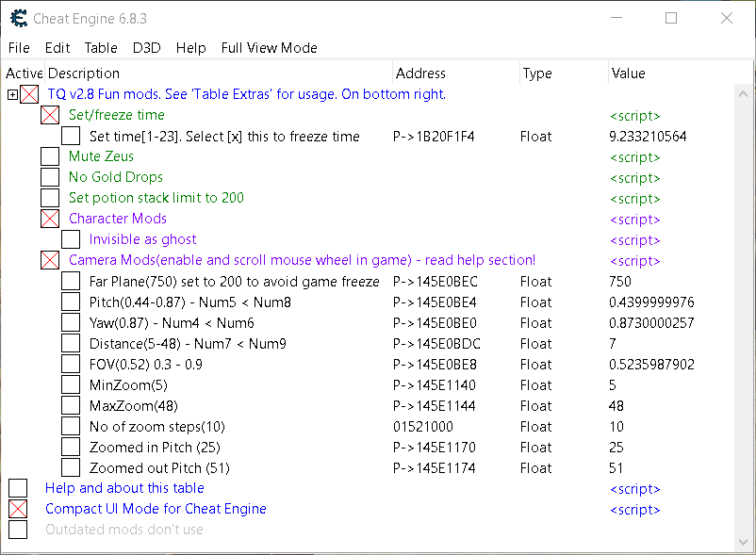
Task: Click the Pitch value 0.4399999976
Action: coord(651,302)
